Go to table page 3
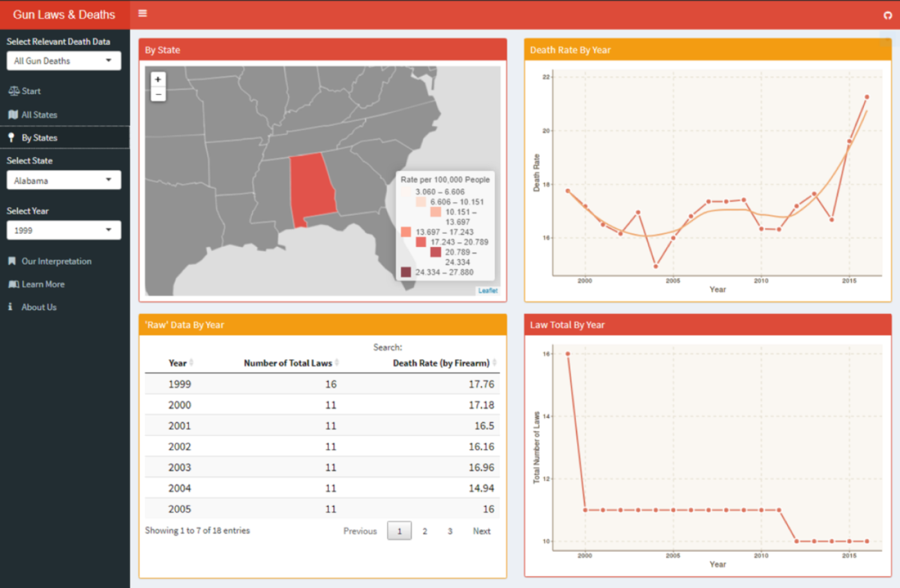The image size is (900, 588). point(450,531)
